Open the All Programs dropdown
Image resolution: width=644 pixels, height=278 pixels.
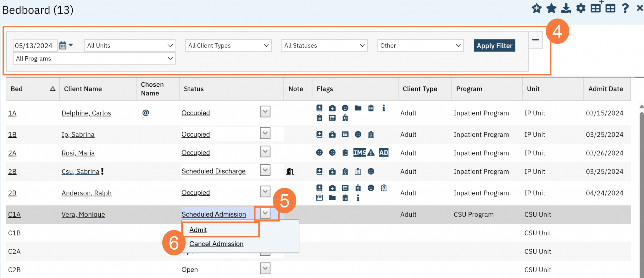(94, 59)
